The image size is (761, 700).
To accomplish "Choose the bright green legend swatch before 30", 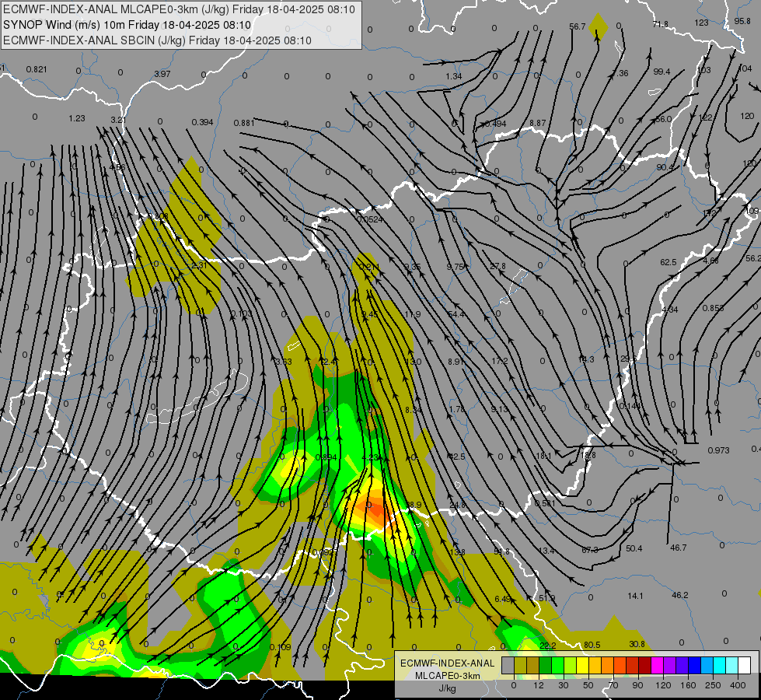I will coord(557,665).
